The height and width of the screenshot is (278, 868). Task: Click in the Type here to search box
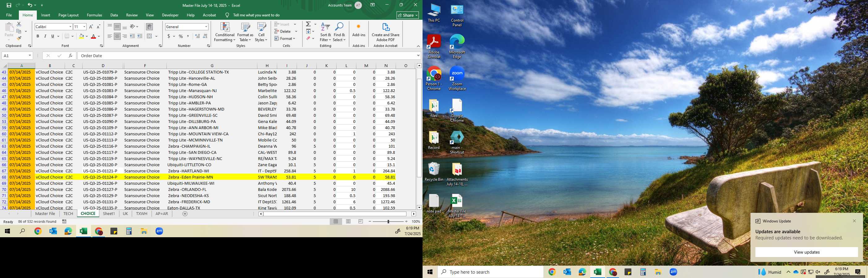click(x=490, y=272)
